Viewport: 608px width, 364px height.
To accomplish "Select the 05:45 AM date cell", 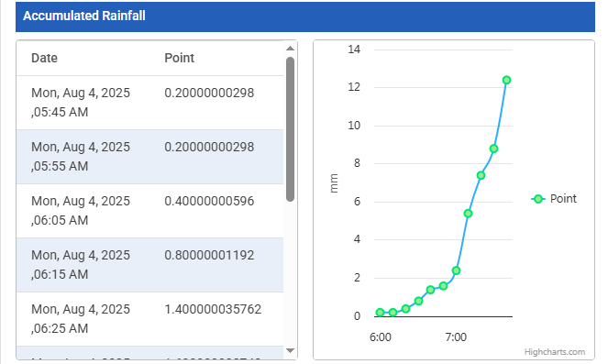I will 81,103.
